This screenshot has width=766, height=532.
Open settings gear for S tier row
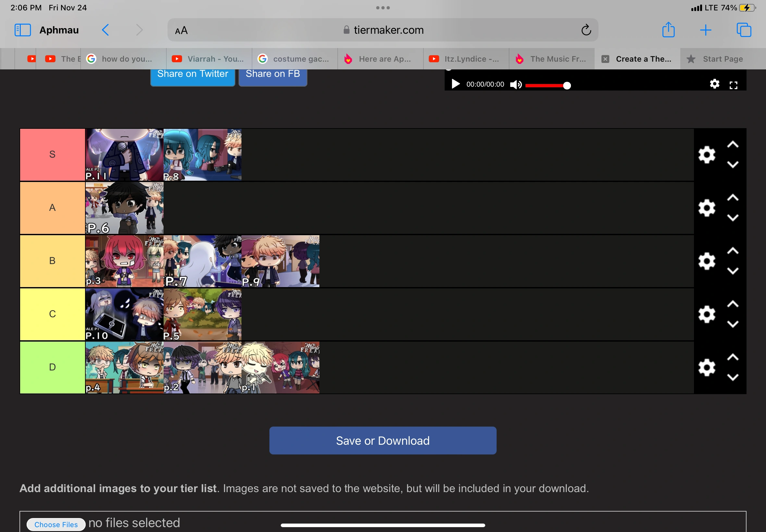[707, 155]
